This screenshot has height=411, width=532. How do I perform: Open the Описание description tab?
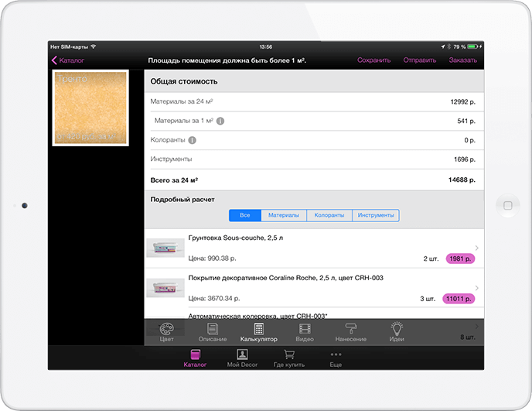213,331
